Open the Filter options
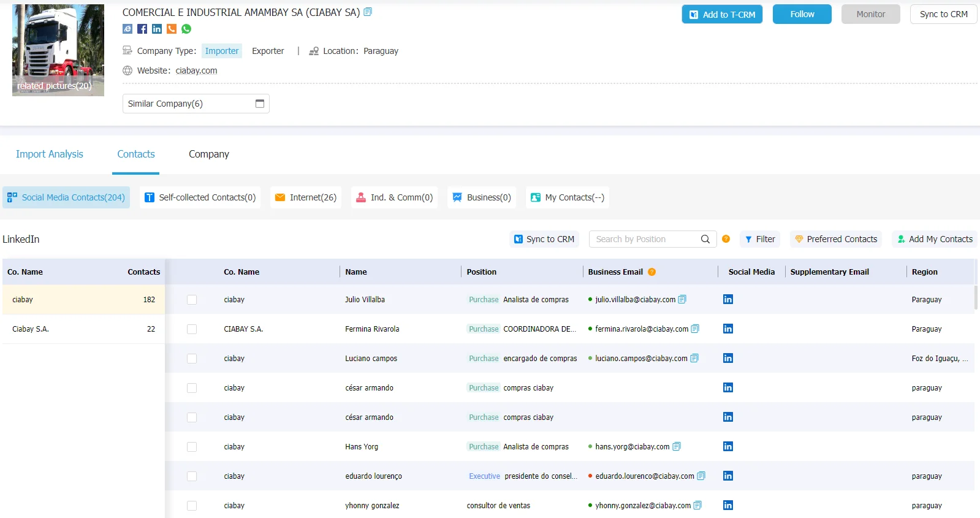980x518 pixels. pyautogui.click(x=760, y=239)
